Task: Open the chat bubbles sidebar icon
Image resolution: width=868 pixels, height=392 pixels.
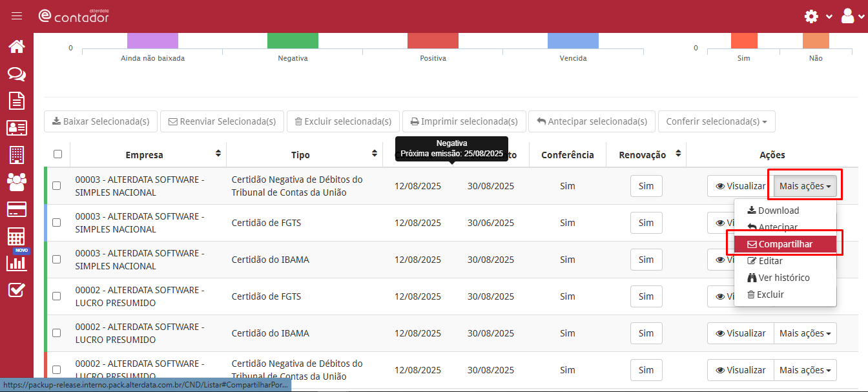Action: [x=17, y=74]
